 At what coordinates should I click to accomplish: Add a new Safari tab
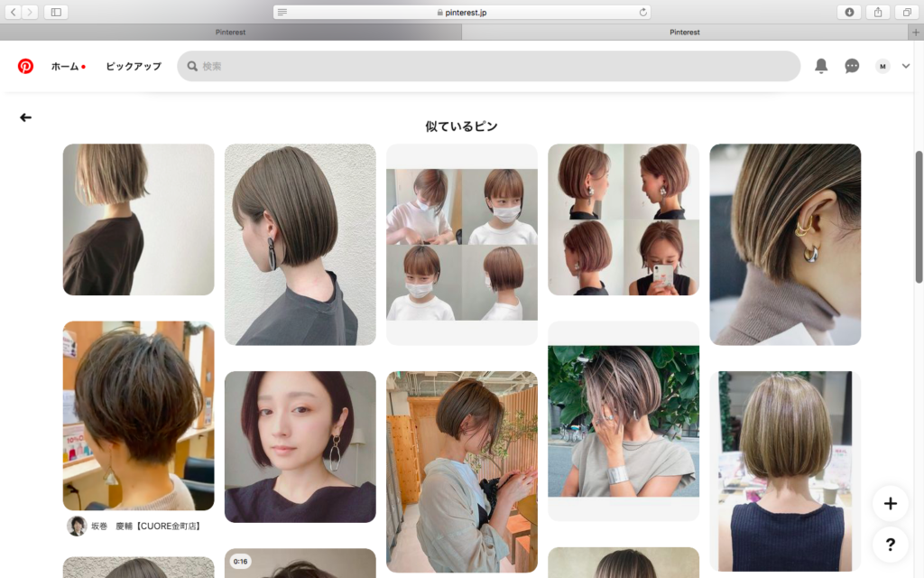(916, 32)
